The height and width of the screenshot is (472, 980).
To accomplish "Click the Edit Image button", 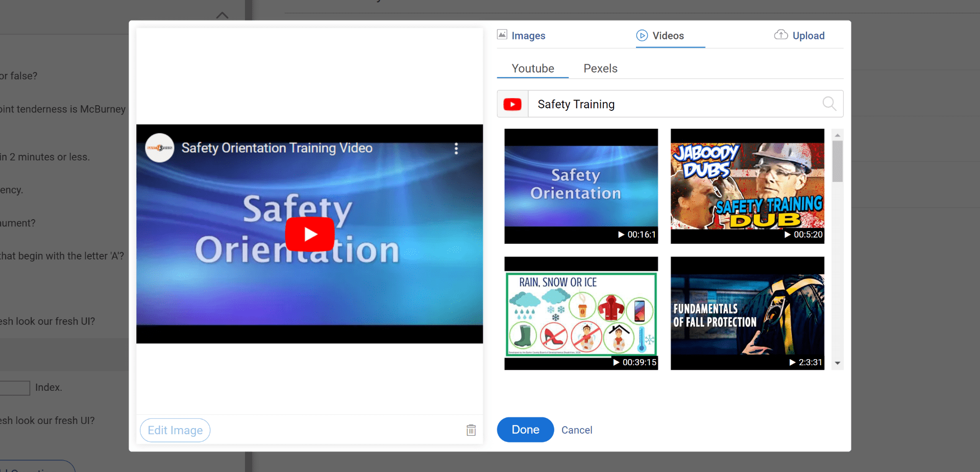I will point(175,430).
